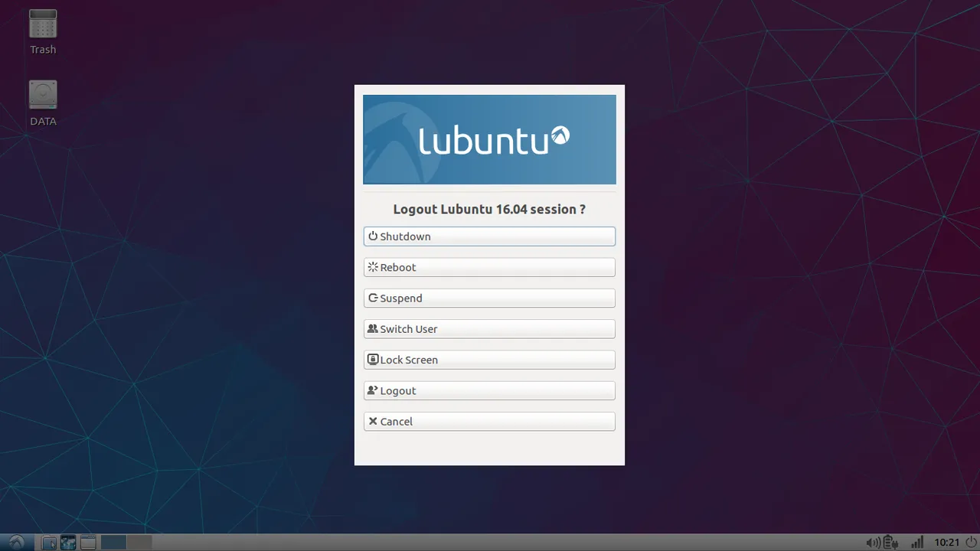This screenshot has height=551, width=980.
Task: Launch the web browser panel icon
Action: pos(68,543)
